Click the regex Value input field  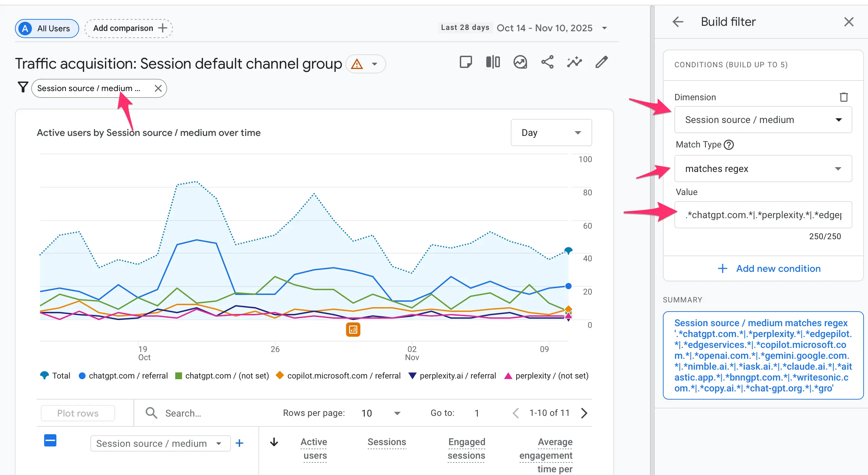(x=762, y=215)
